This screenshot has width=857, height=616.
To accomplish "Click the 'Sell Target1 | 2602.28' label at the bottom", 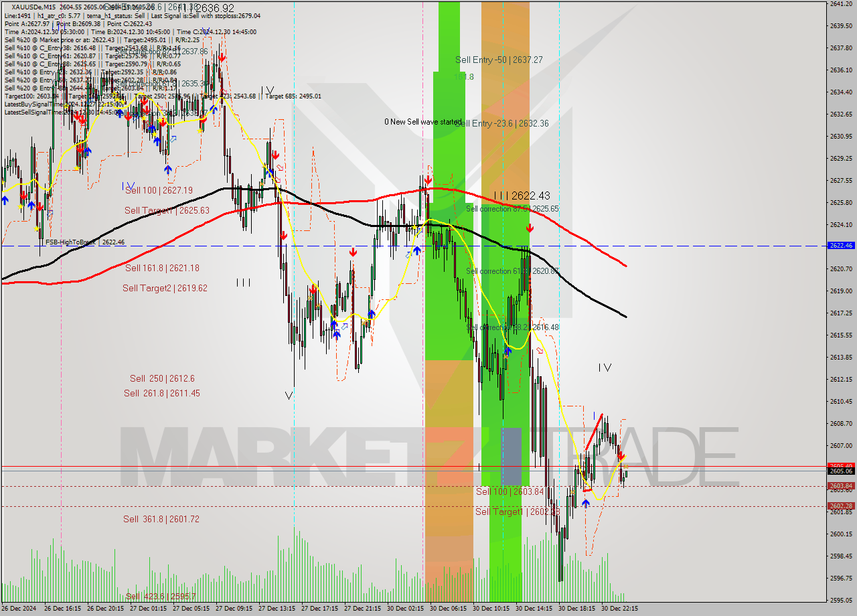I will click(x=518, y=512).
